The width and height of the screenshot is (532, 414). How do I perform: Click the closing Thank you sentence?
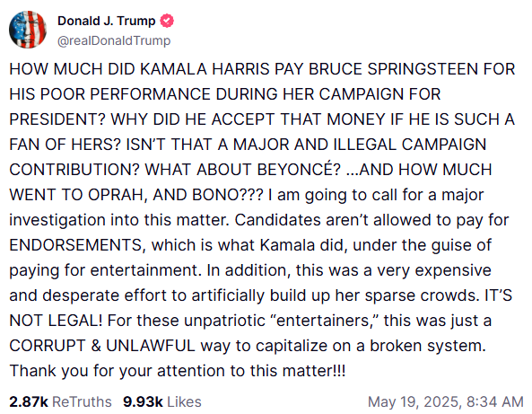click(x=178, y=371)
